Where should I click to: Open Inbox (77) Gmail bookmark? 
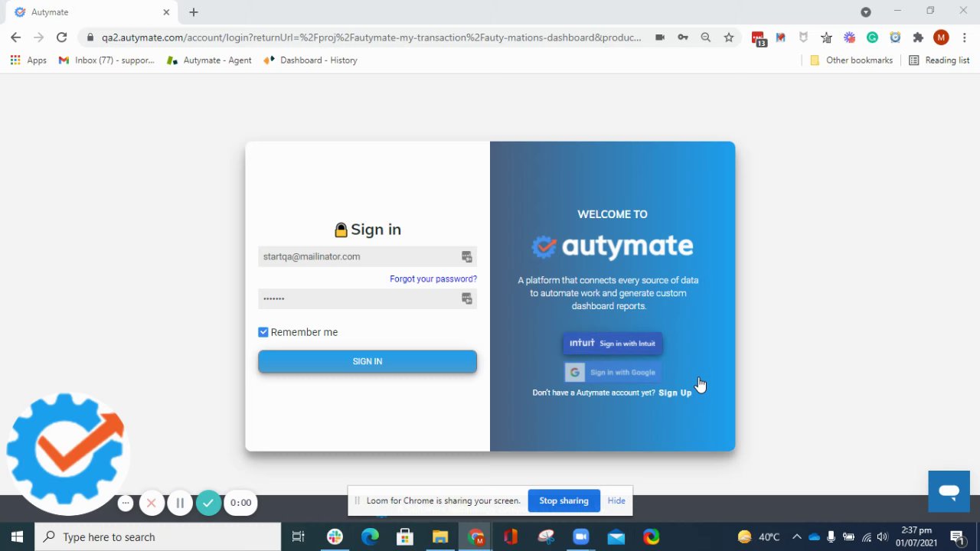106,60
